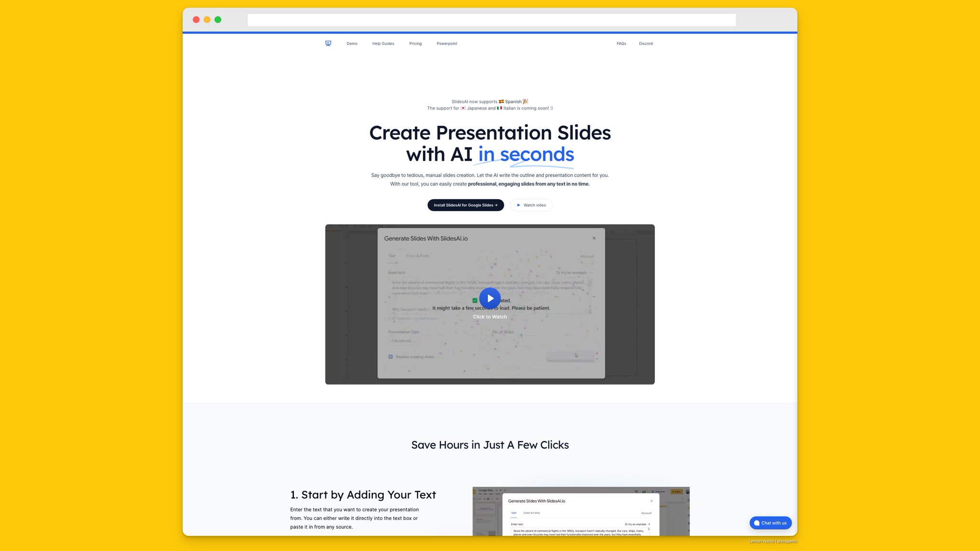
Task: Close the dialog in lower screenshot
Action: coord(651,501)
